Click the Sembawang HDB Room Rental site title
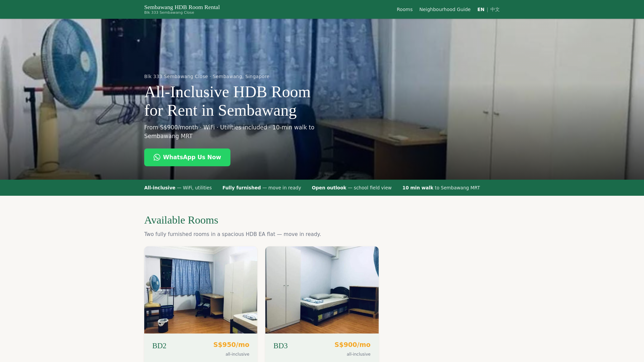This screenshot has height=362, width=644. [182, 7]
